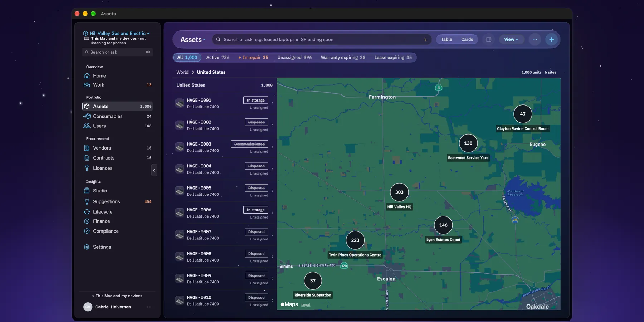This screenshot has width=644, height=322.
Task: Open the Assets title dropdown
Action: point(193,40)
